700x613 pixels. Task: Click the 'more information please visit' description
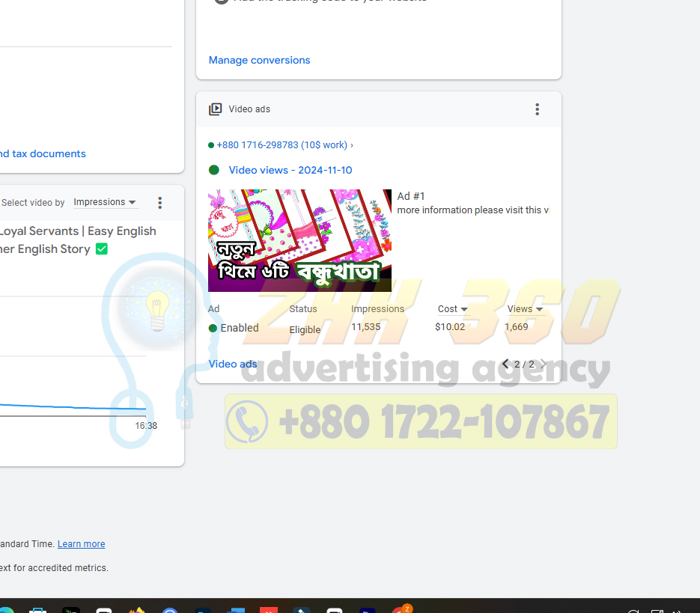tap(472, 210)
